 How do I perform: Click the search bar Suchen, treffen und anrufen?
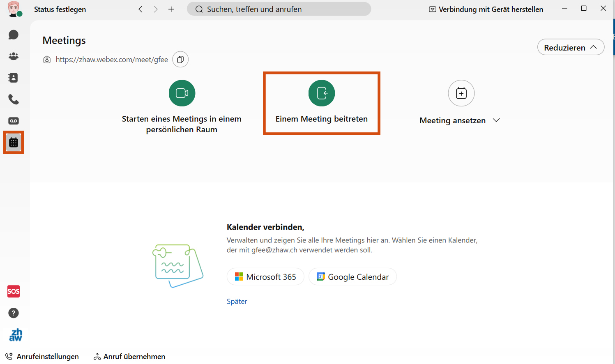tap(279, 9)
